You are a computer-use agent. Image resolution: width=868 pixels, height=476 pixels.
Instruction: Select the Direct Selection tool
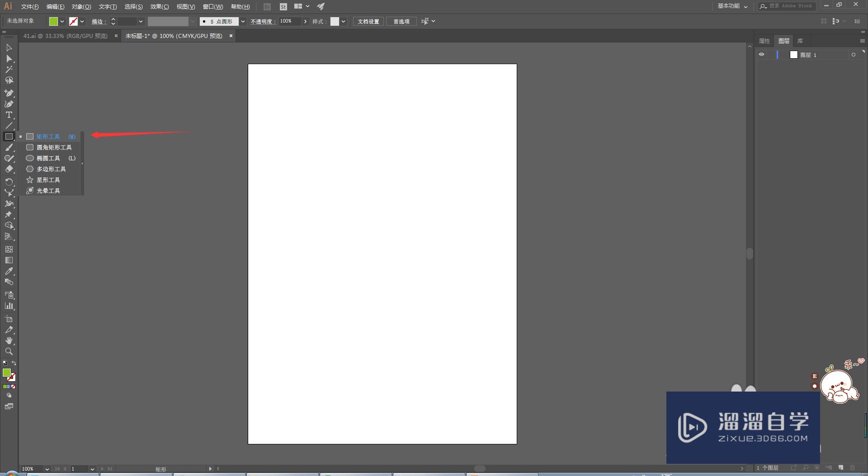point(9,59)
